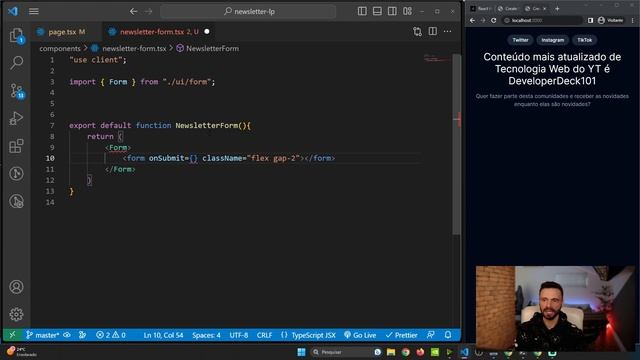Click line number 10 in the gutter
This screenshot has width=640, height=360.
point(50,158)
